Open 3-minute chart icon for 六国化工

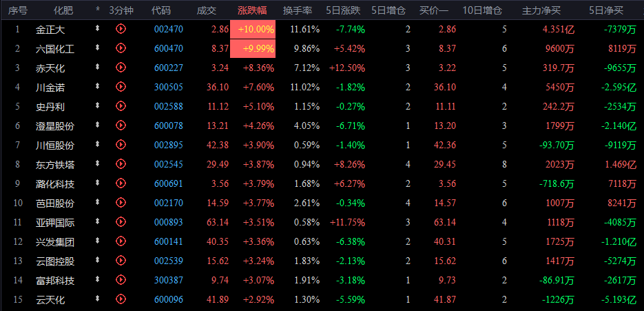121,48
